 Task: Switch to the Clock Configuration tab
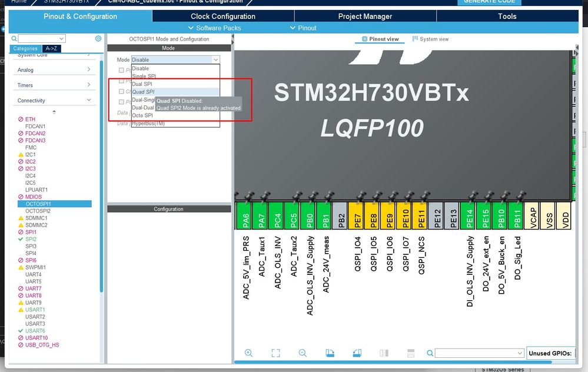[223, 16]
